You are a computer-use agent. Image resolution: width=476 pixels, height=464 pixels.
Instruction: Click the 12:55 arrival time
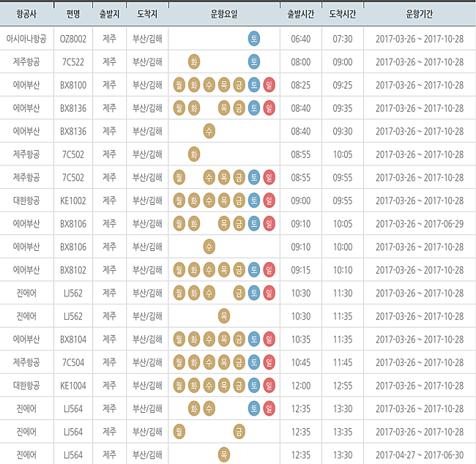tap(343, 386)
